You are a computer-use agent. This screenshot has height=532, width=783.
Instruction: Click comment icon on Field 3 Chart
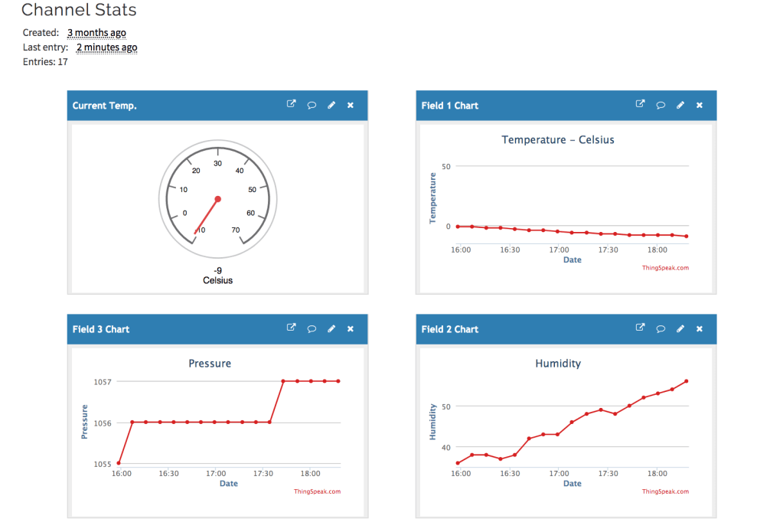point(312,328)
